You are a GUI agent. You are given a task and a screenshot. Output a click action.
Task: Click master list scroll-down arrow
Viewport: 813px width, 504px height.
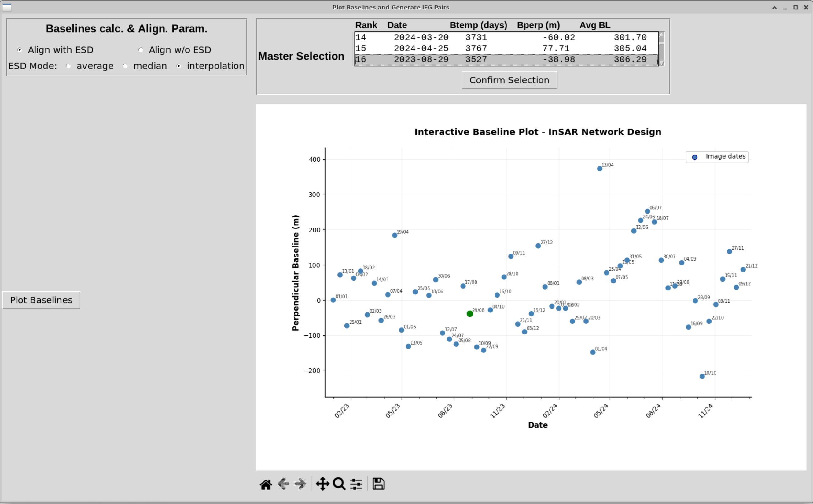(x=662, y=63)
